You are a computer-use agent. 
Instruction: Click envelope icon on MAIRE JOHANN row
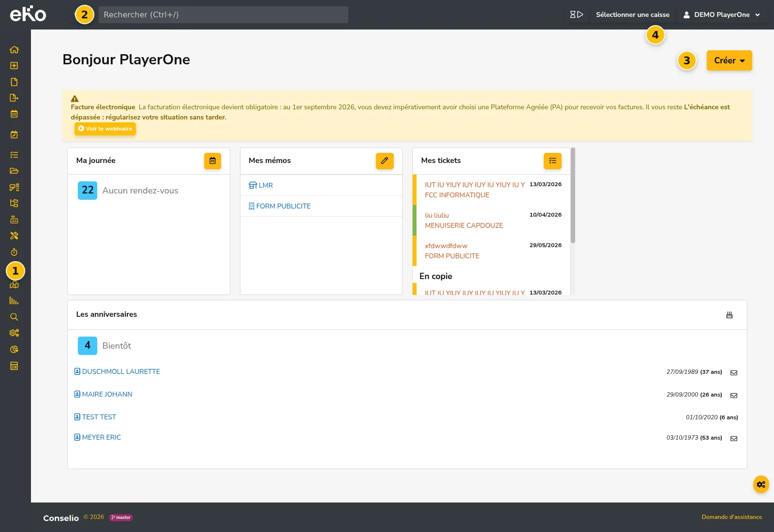point(734,395)
